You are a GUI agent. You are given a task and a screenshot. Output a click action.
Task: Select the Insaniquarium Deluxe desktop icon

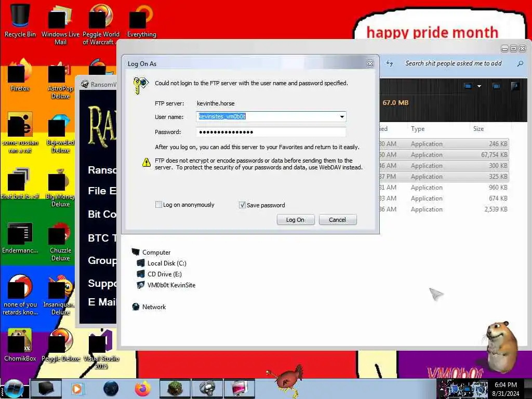tap(60, 296)
